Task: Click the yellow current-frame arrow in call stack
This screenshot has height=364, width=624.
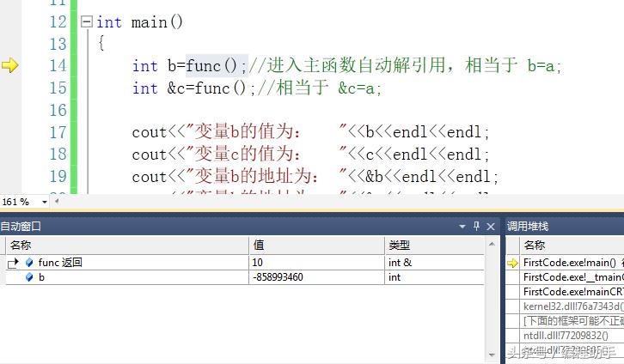Action: click(x=512, y=263)
